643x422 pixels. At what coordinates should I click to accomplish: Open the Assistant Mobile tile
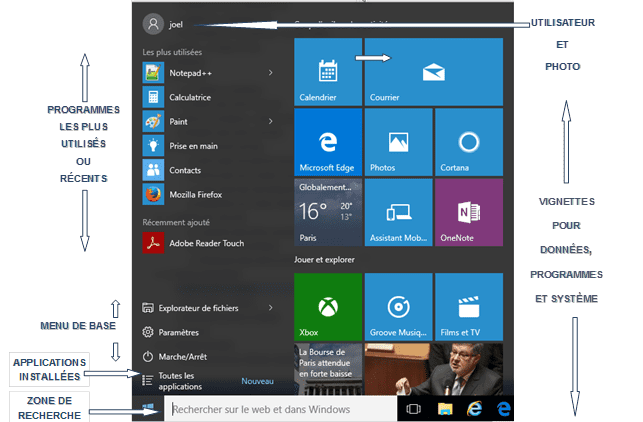399,212
